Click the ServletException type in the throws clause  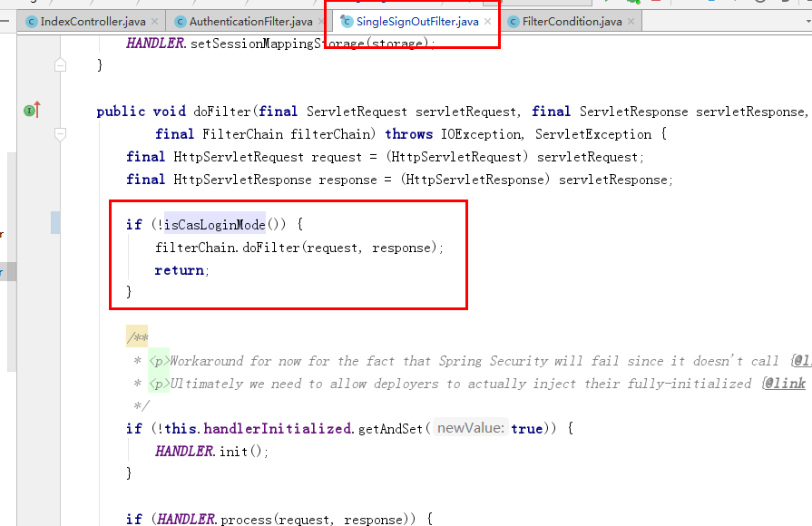point(593,134)
